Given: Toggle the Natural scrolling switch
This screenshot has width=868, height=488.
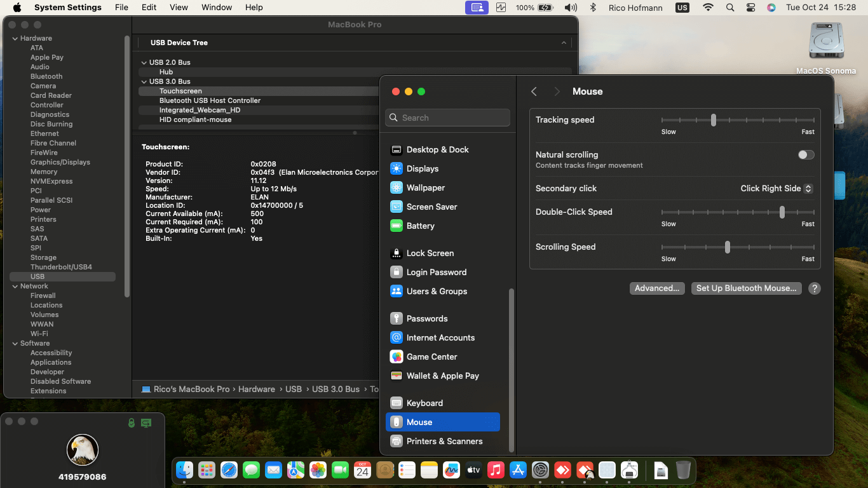Looking at the screenshot, I should (806, 155).
